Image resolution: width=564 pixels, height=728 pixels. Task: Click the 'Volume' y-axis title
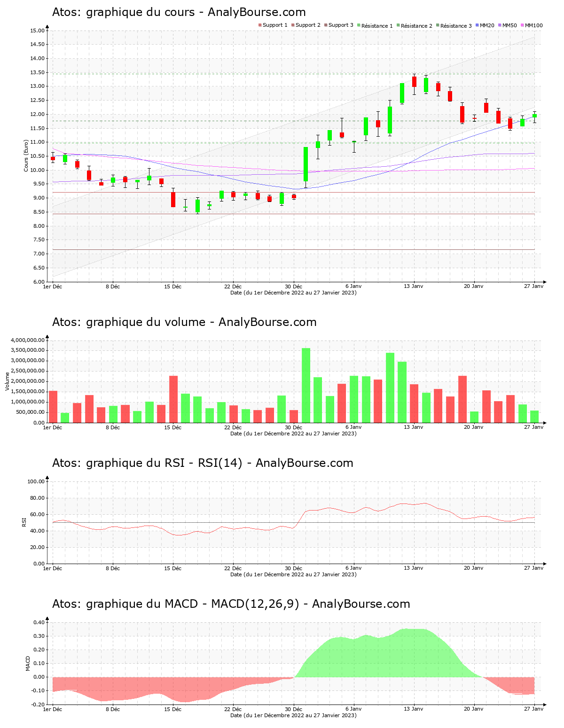[7, 381]
